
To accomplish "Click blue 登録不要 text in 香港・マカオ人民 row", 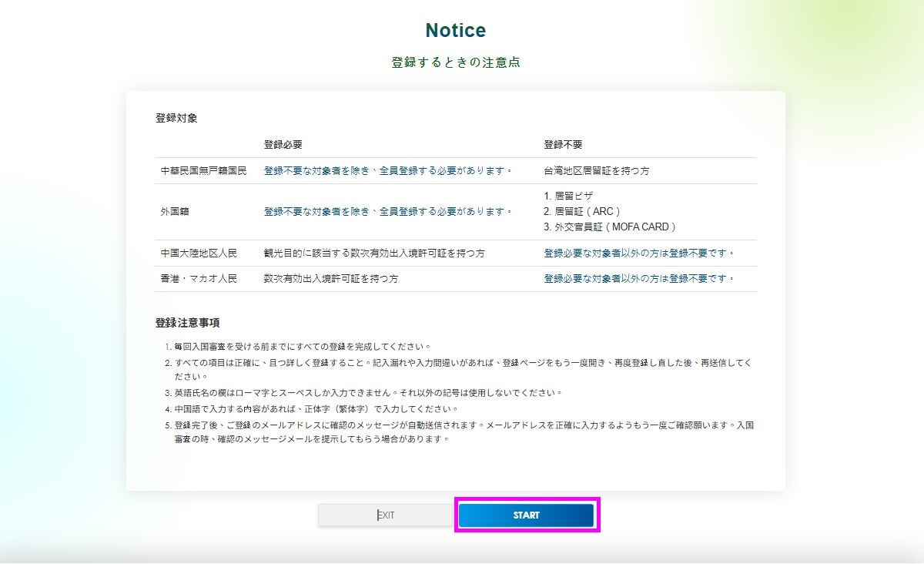I will pyautogui.click(x=639, y=278).
